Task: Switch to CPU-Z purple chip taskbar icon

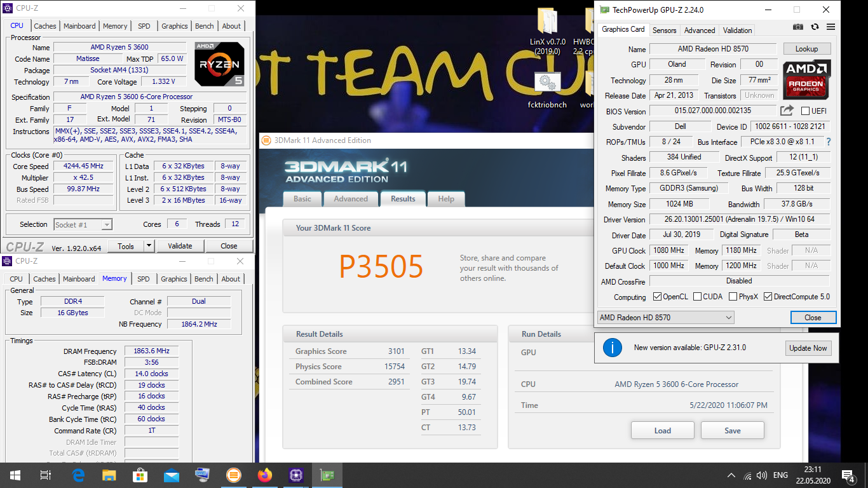Action: pos(296,475)
